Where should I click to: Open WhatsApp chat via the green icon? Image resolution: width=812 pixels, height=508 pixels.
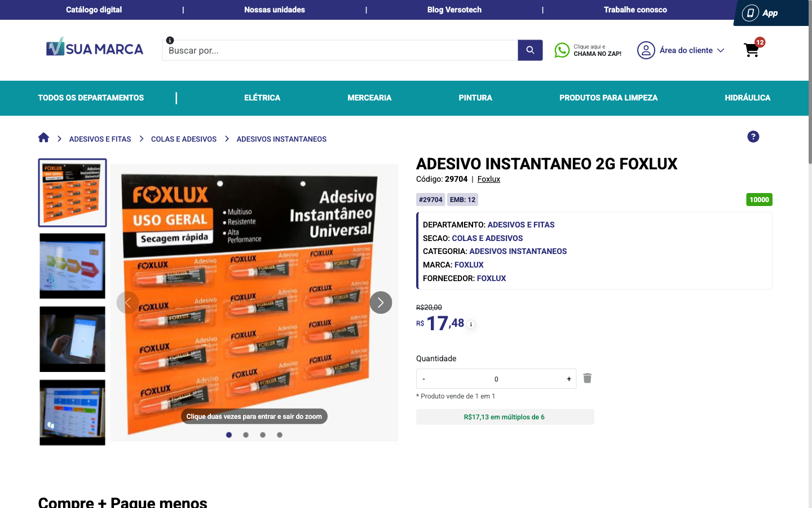pyautogui.click(x=562, y=50)
